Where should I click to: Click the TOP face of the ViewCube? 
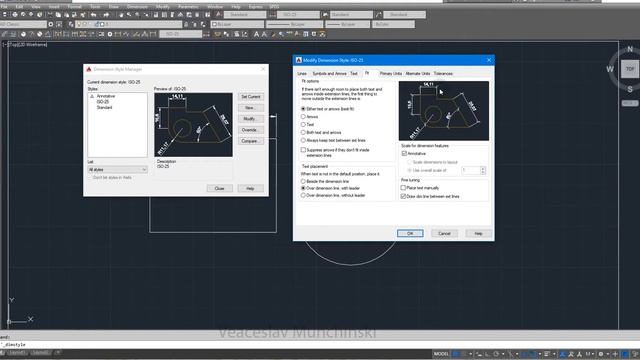click(x=630, y=69)
